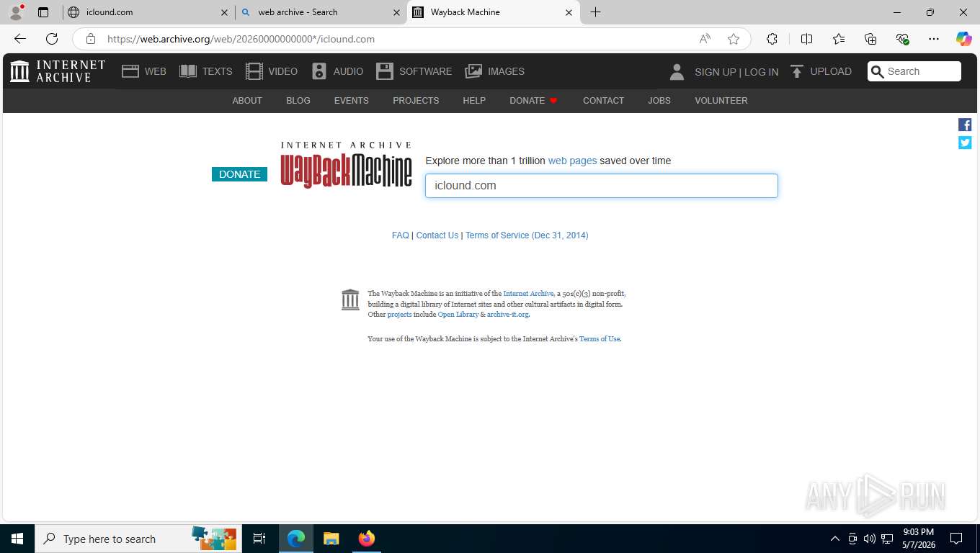The image size is (980, 553).
Task: Open the SOFTWARE media section
Action: click(414, 71)
